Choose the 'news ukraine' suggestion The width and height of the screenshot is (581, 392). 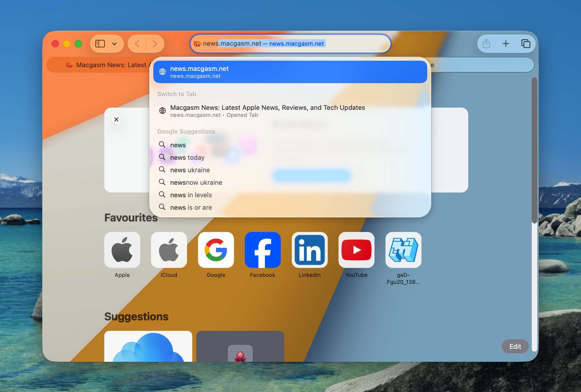click(x=290, y=170)
